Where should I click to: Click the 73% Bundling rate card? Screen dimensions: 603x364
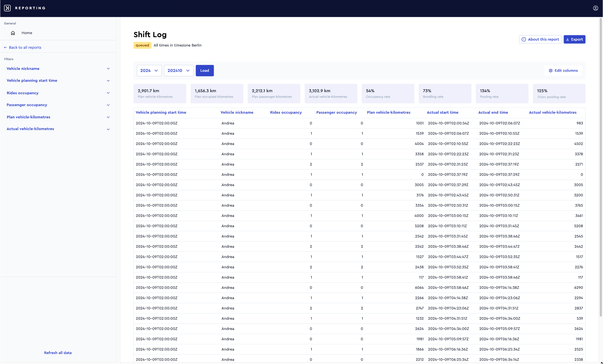click(x=445, y=94)
